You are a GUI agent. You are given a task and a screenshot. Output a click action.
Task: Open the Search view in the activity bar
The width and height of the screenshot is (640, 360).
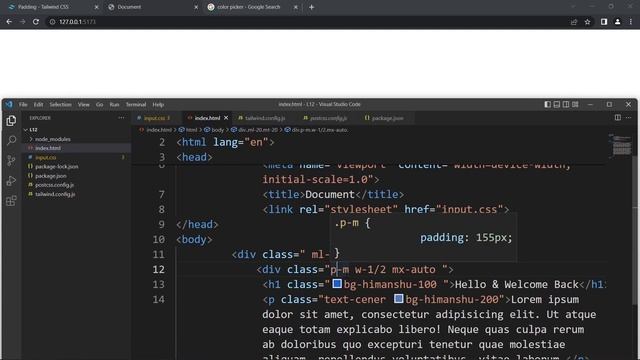pos(11,140)
